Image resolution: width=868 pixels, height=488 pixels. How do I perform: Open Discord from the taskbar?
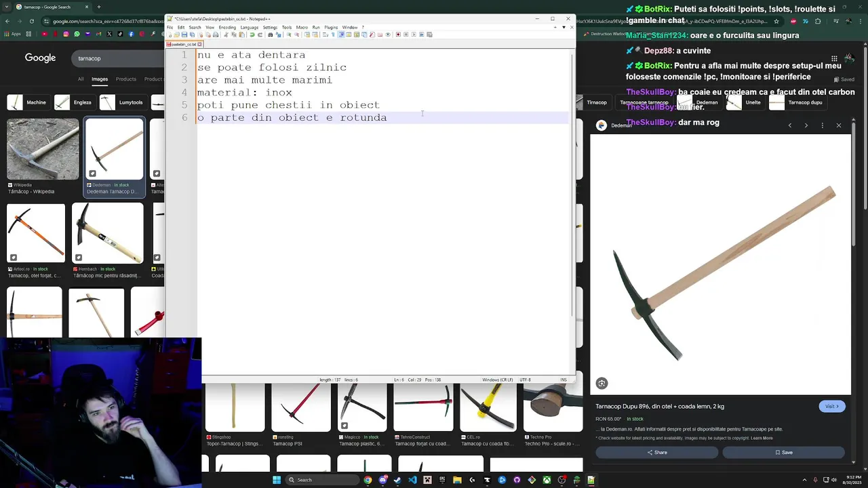tap(382, 480)
